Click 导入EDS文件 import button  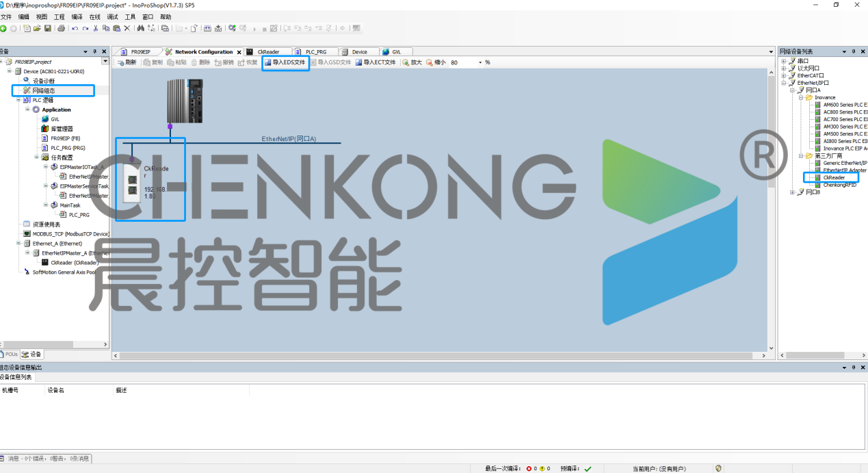[285, 62]
